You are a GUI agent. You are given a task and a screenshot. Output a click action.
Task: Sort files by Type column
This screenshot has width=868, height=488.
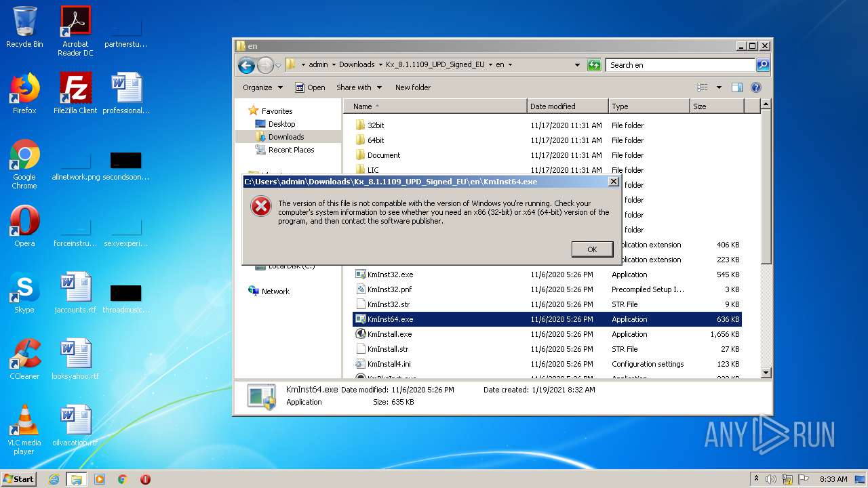[x=649, y=106]
